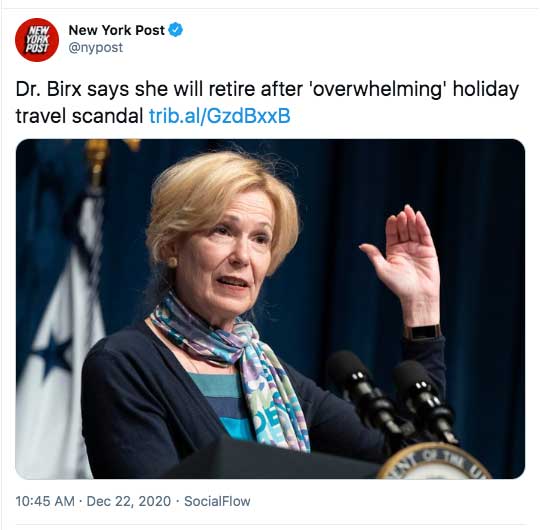Click the 10:45 AM timestamp
This screenshot has width=540, height=530.
coord(45,501)
